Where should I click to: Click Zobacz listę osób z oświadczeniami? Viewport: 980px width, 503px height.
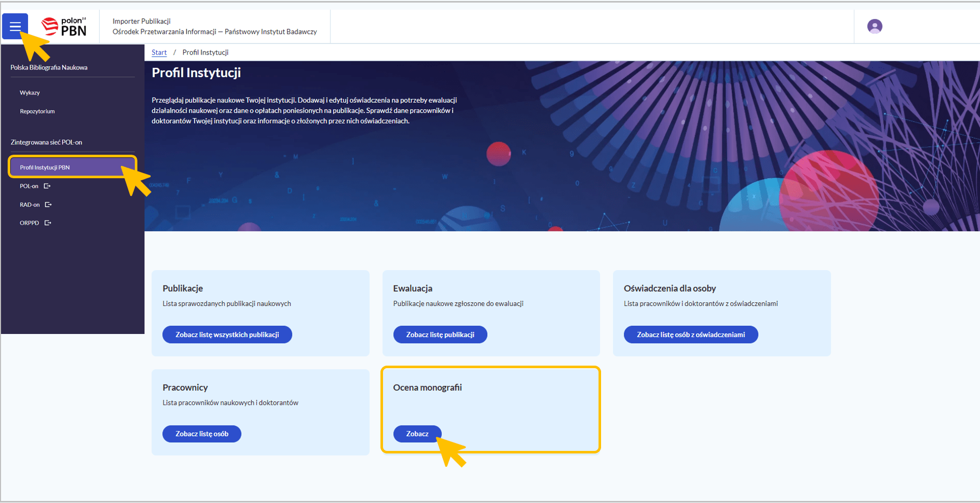pos(690,335)
